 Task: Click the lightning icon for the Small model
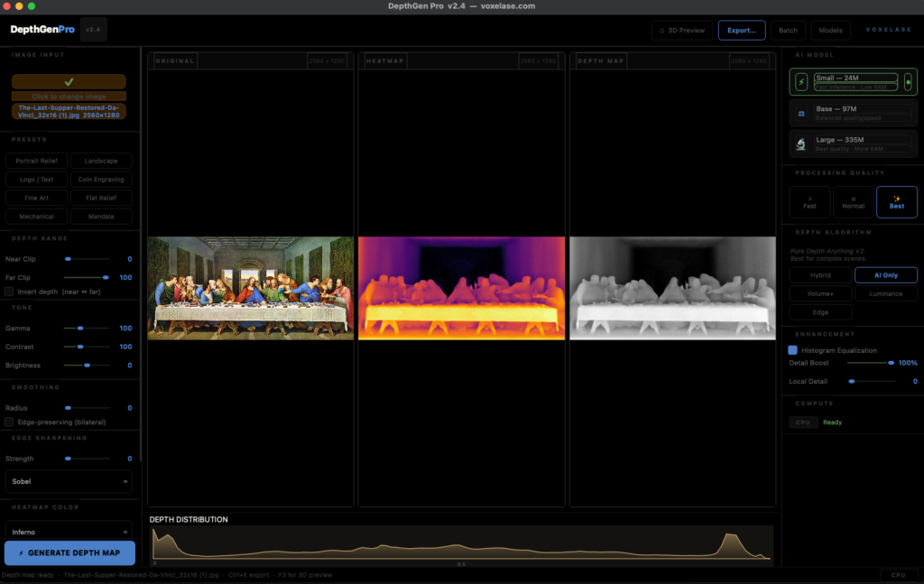801,82
